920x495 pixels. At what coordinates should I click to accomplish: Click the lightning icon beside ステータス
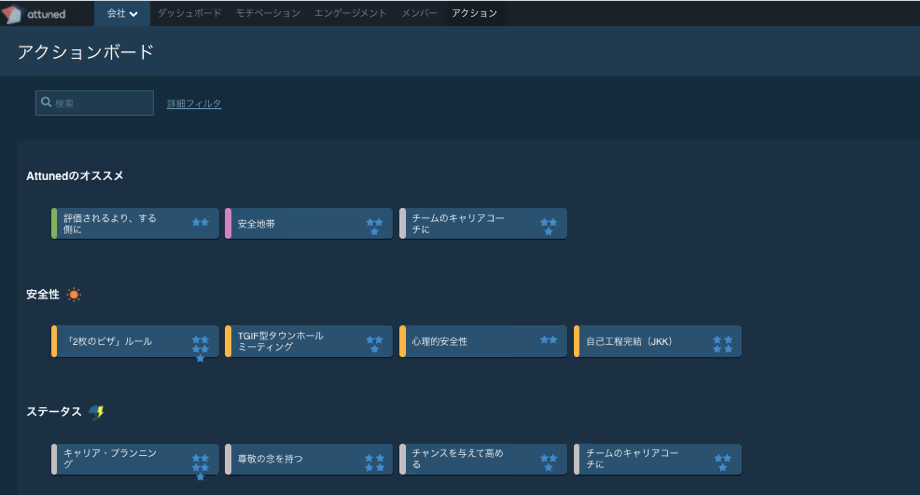coord(96,412)
